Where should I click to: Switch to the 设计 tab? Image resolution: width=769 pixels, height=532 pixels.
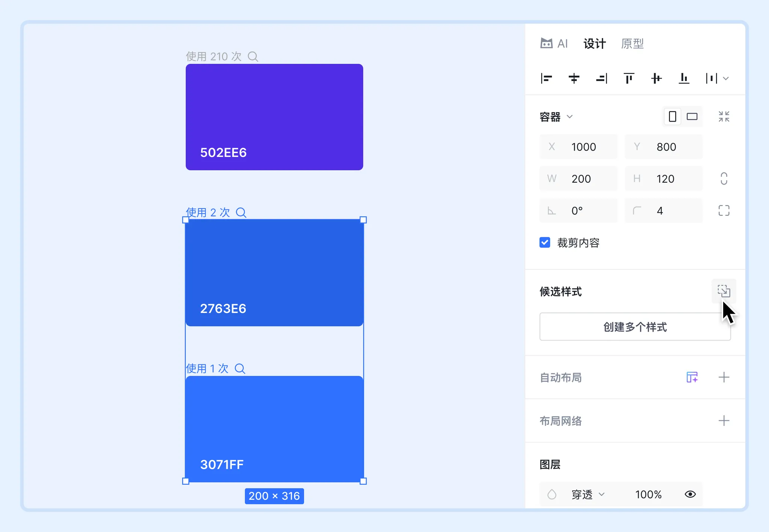(594, 44)
